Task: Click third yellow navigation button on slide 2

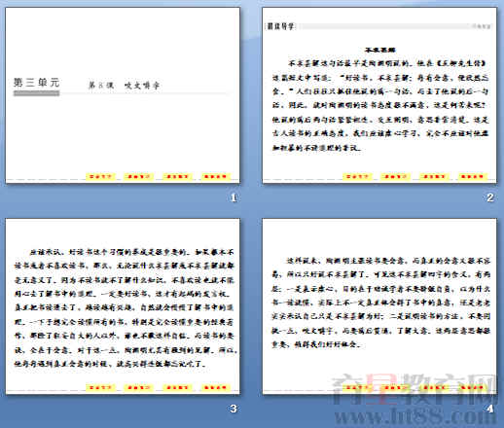Action: [x=434, y=177]
